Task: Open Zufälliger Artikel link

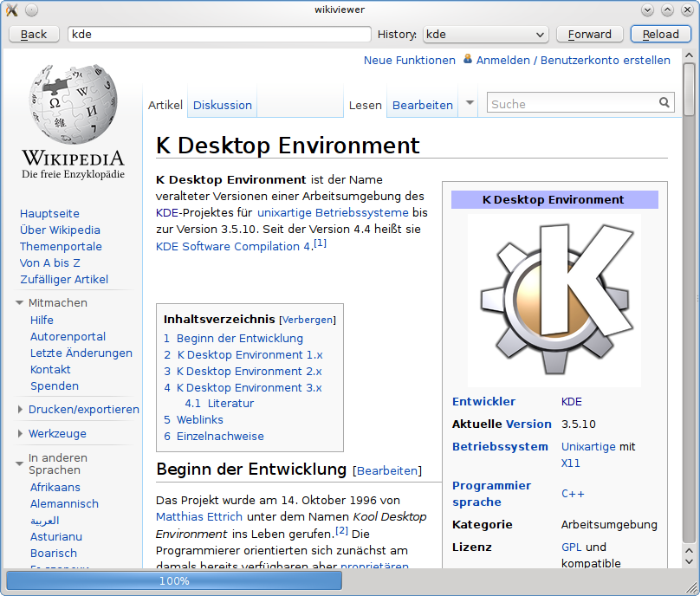Action: 64,280
